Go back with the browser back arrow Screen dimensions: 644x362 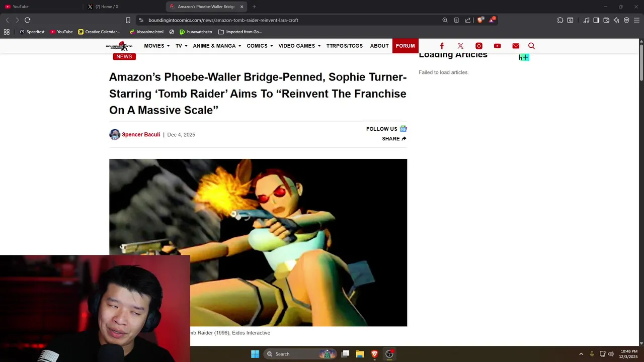(7, 20)
